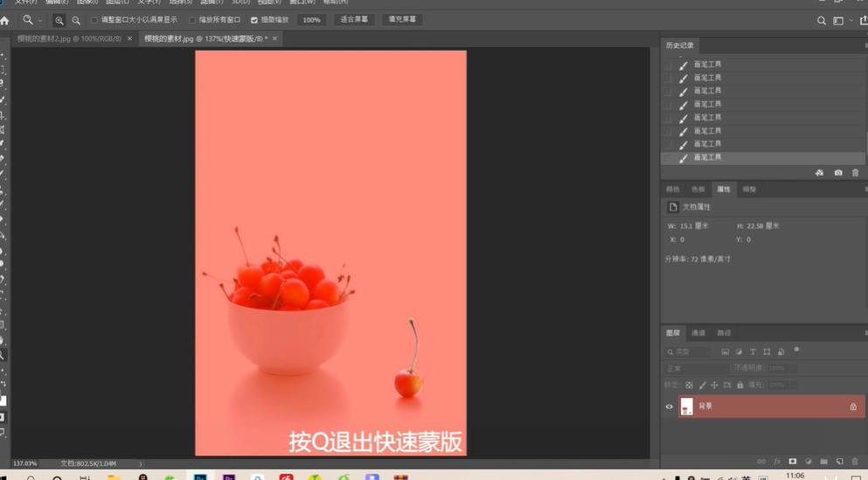
Task: Select the 图层 panel tab
Action: [673, 333]
